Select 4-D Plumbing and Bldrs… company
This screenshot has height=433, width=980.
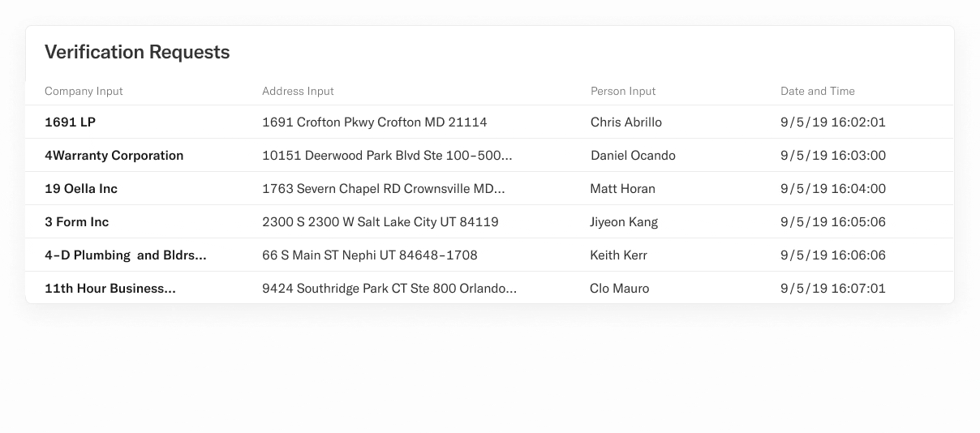pyautogui.click(x=126, y=255)
